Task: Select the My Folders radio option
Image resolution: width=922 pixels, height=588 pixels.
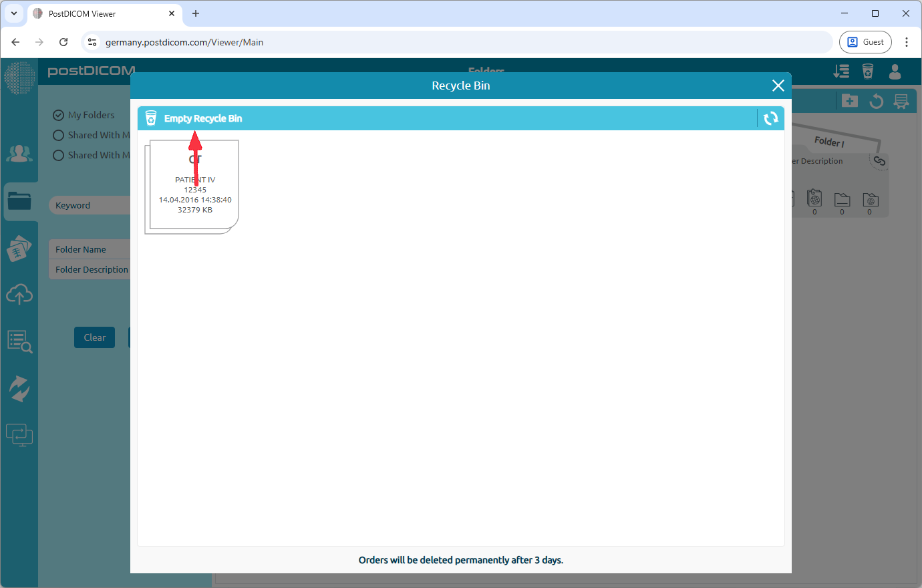Action: [x=58, y=115]
